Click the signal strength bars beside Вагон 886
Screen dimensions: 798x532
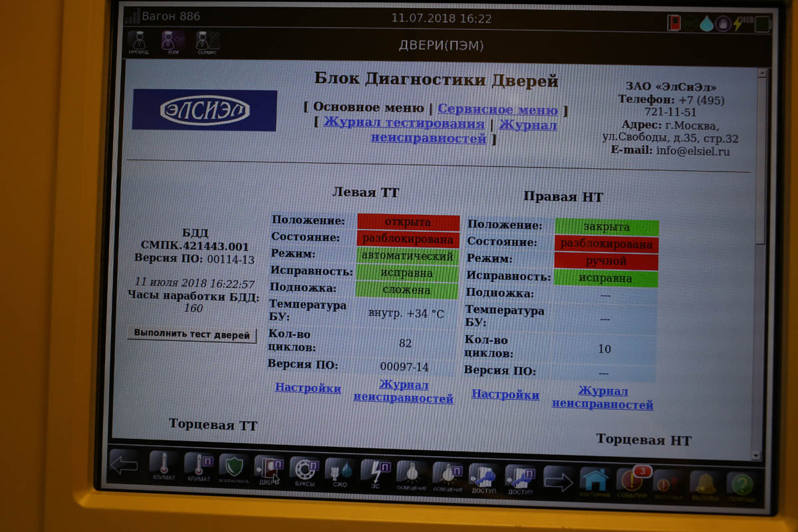point(132,17)
